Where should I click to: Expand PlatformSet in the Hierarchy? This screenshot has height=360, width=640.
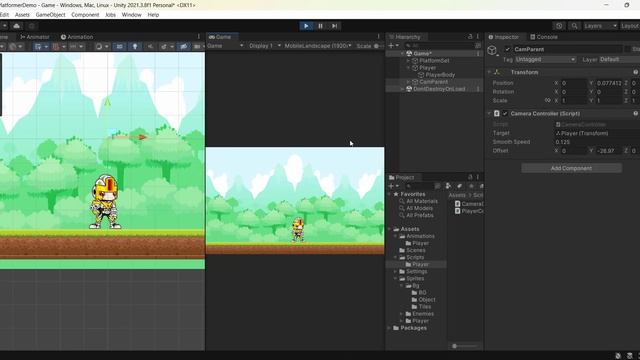[409, 60]
